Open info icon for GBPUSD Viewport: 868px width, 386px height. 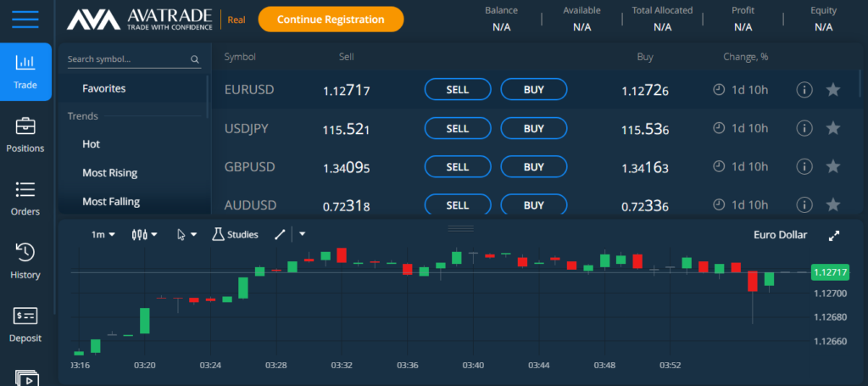(804, 166)
